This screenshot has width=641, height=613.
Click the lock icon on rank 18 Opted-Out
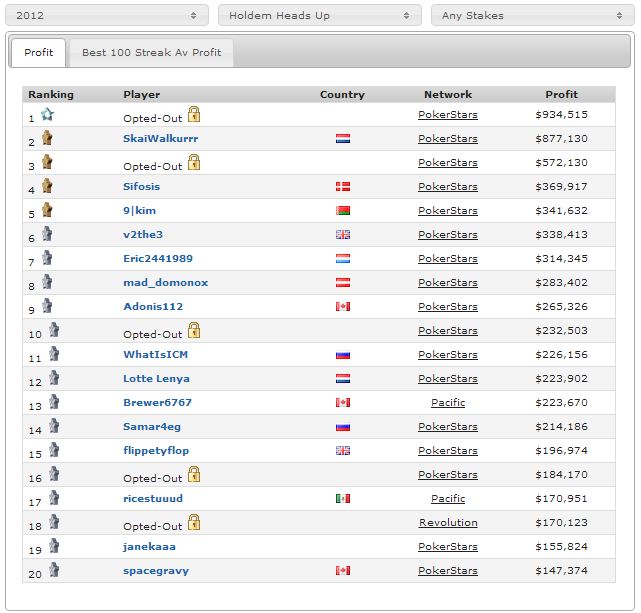pyautogui.click(x=194, y=522)
